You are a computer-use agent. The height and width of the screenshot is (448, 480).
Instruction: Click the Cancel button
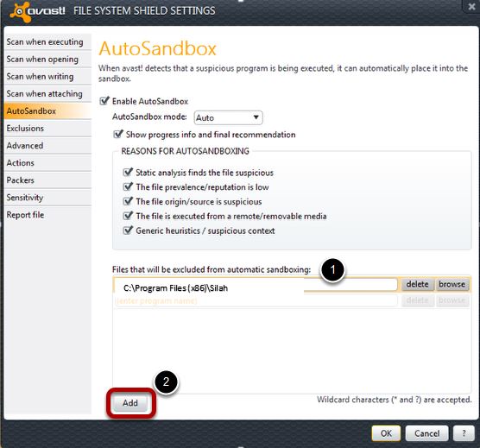pyautogui.click(x=426, y=433)
